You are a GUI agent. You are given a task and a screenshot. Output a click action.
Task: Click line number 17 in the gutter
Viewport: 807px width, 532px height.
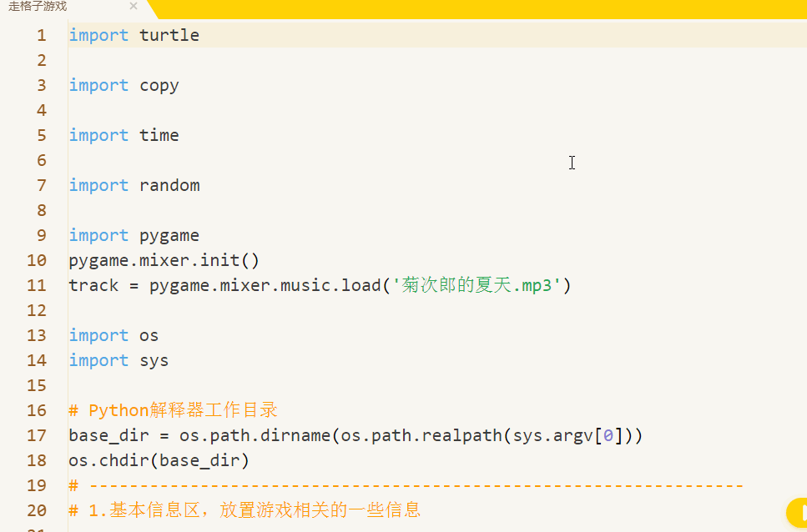[x=37, y=435]
